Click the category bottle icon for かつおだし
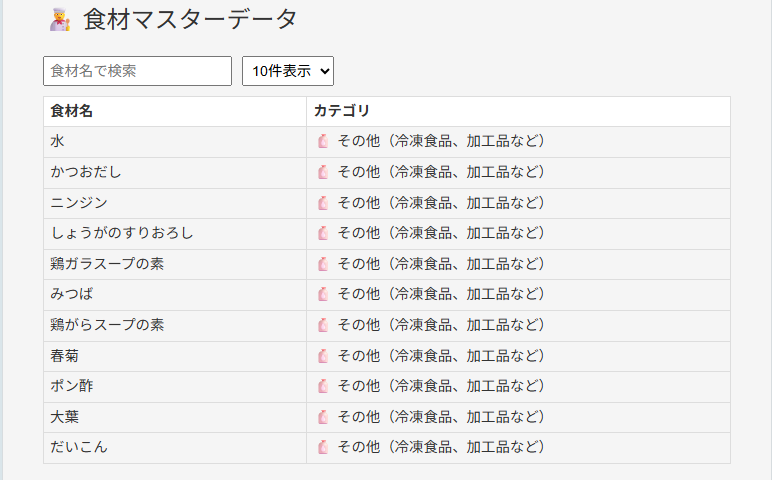Viewport: 772px width, 480px height. 323,172
